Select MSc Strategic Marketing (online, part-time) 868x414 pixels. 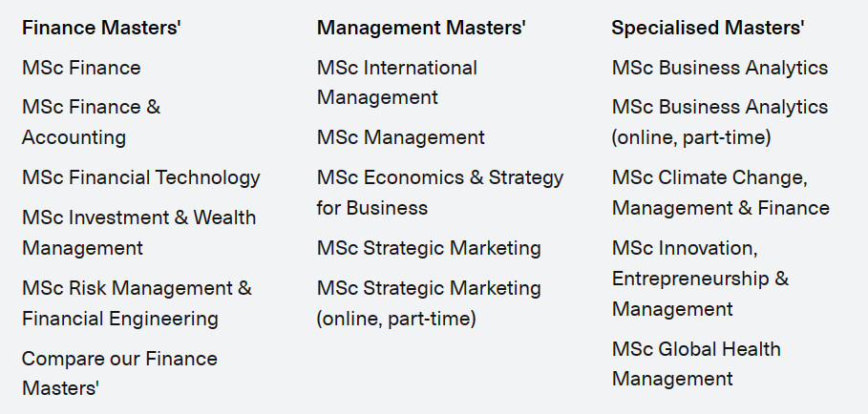coord(429,303)
